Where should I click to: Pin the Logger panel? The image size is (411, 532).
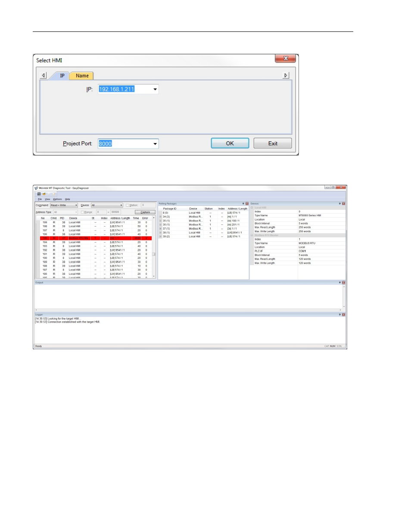[x=339, y=314]
